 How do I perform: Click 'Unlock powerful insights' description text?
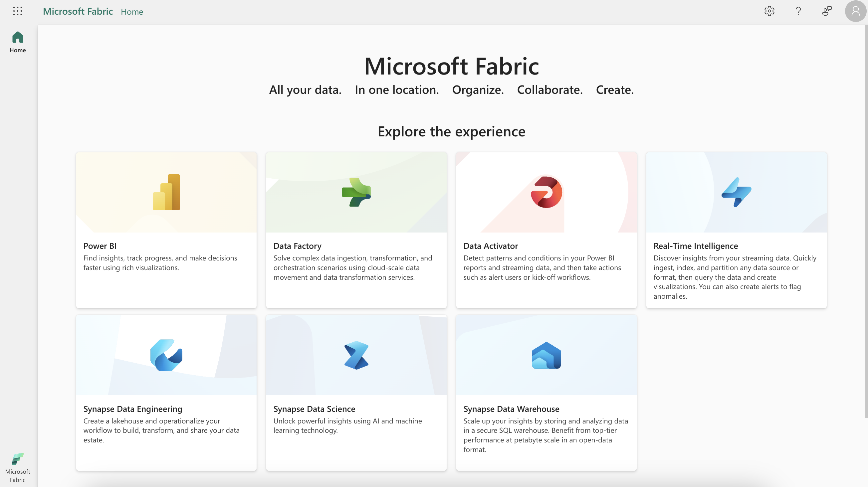click(347, 425)
